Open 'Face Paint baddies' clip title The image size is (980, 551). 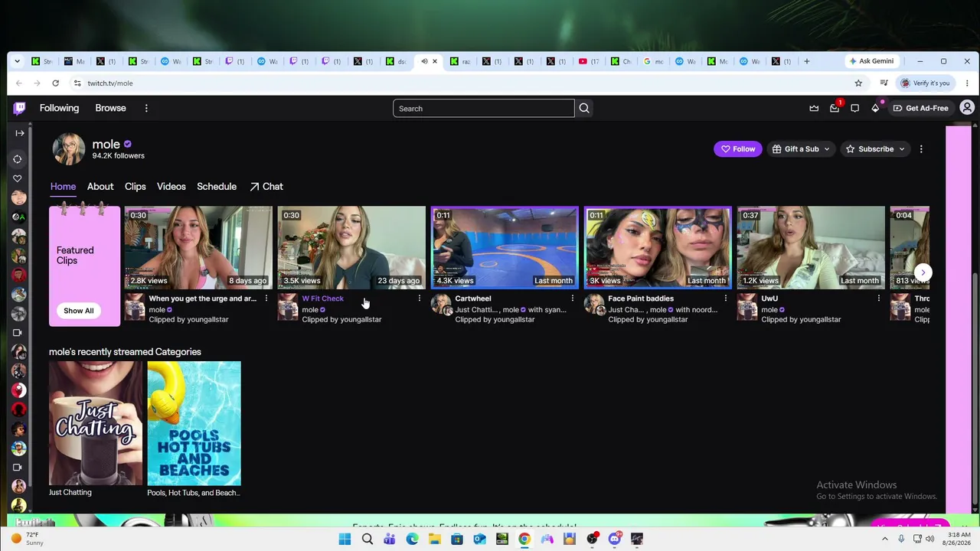(641, 298)
